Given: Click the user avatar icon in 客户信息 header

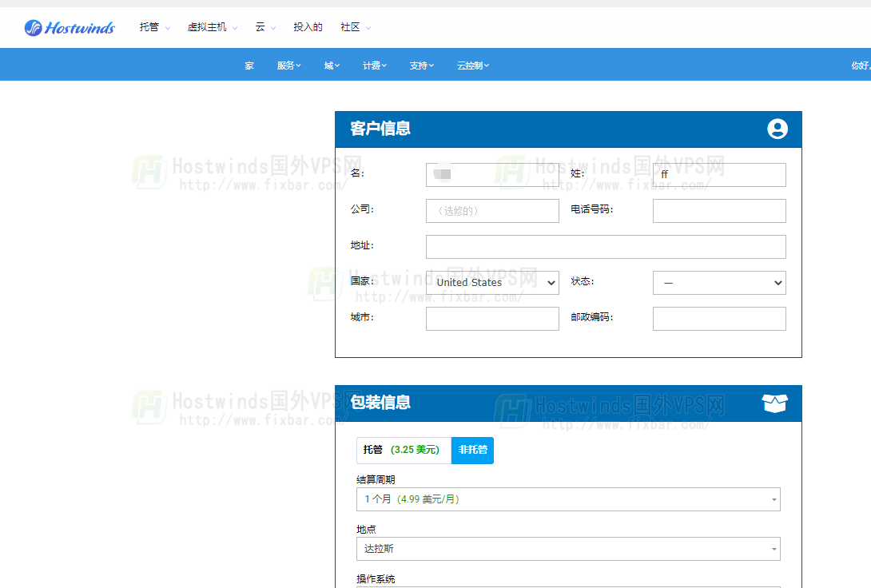Looking at the screenshot, I should click(x=778, y=129).
